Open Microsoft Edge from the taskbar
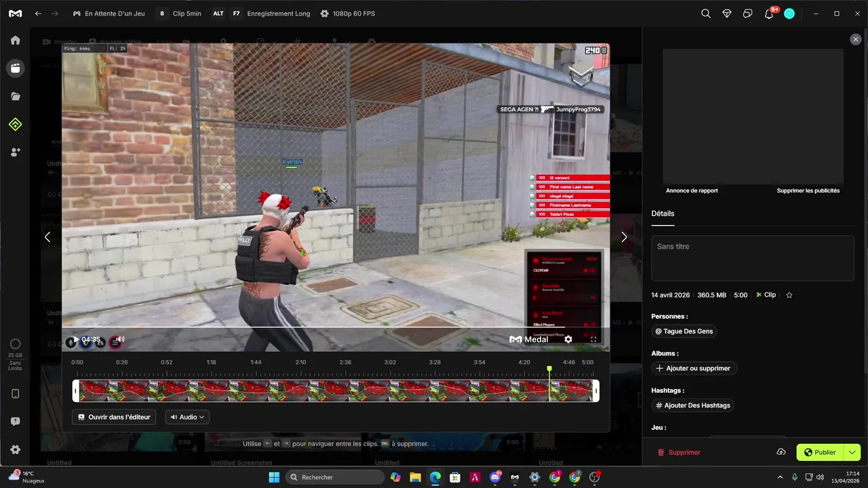The image size is (868, 488). click(435, 477)
